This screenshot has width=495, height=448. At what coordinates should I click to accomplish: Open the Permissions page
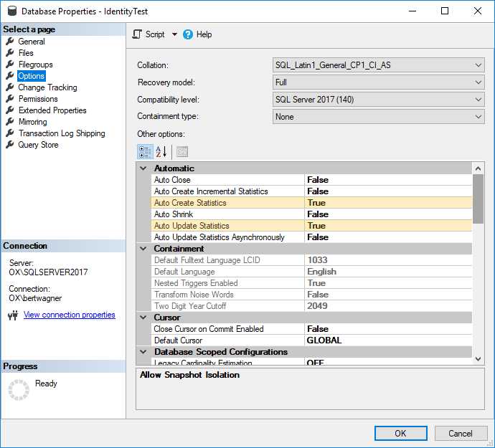pyautogui.click(x=38, y=99)
